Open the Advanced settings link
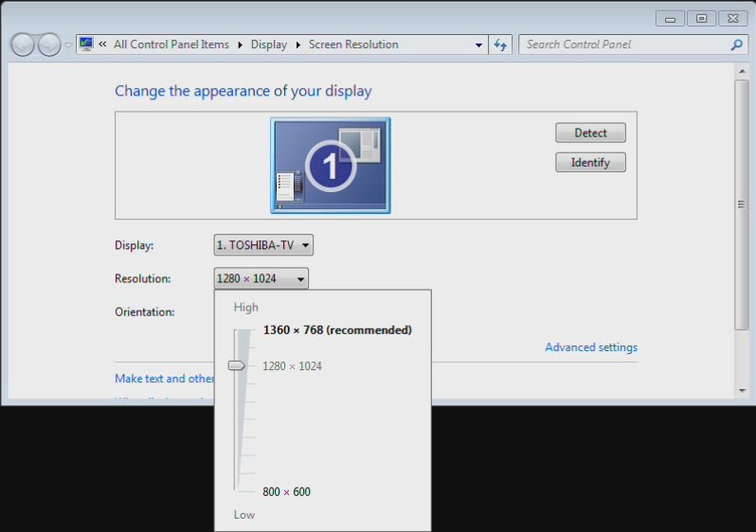756x532 pixels. pyautogui.click(x=591, y=347)
